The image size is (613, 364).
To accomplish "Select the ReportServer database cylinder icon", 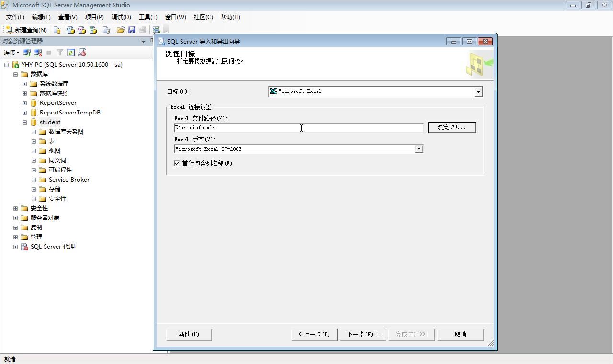I will 34,103.
